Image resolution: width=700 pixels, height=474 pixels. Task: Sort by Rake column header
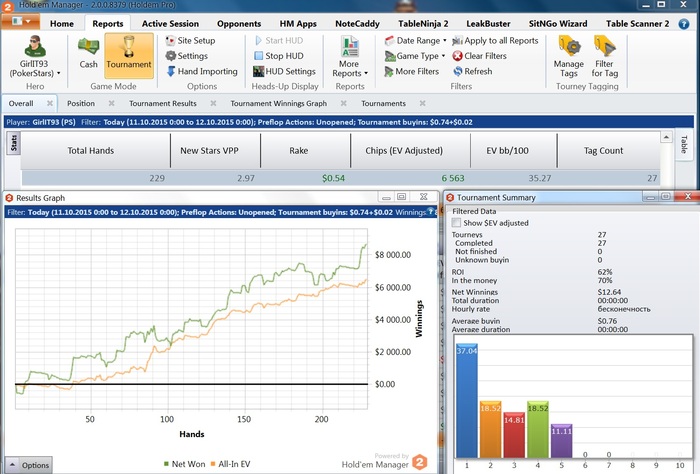coord(305,150)
